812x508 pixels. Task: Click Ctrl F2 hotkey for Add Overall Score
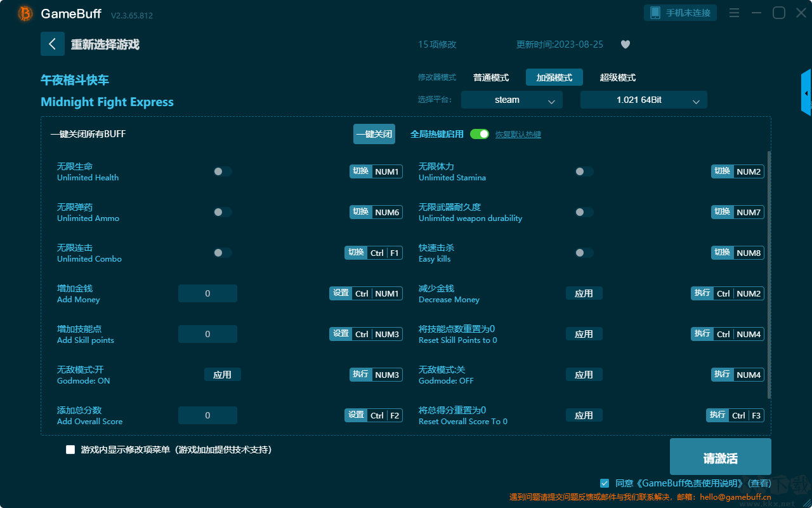tap(374, 415)
